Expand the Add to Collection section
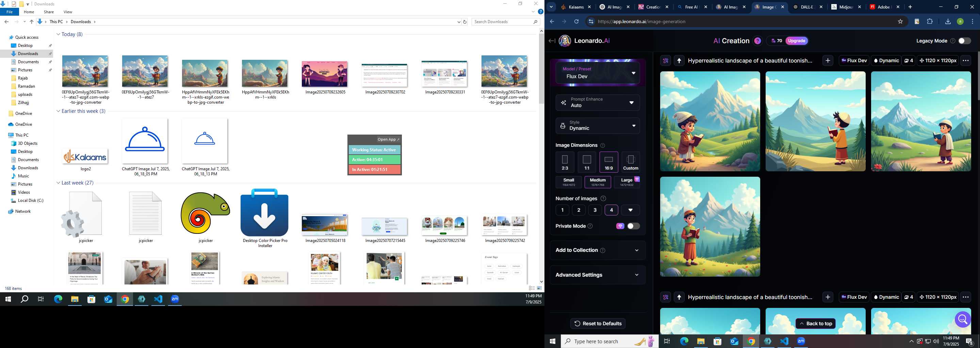The width and height of the screenshot is (980, 348). [x=598, y=250]
